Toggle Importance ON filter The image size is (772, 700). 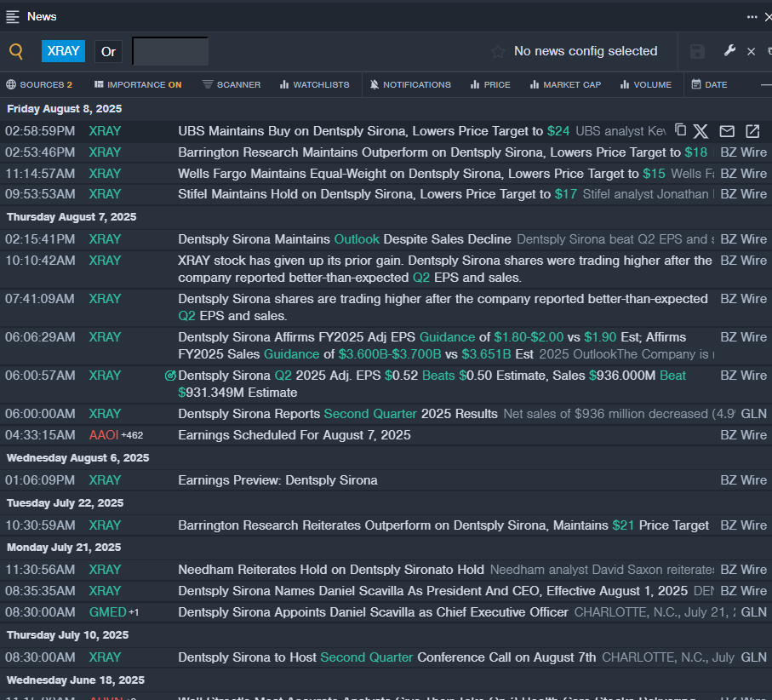coord(138,84)
